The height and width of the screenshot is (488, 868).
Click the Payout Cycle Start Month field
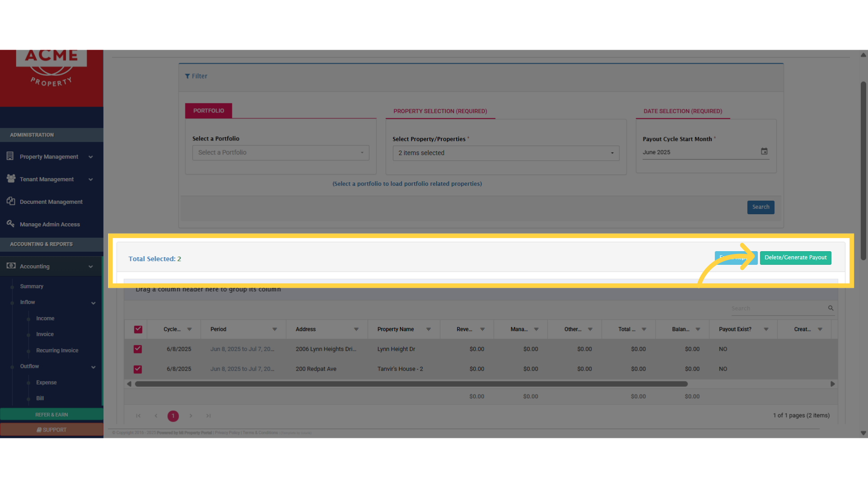point(706,152)
